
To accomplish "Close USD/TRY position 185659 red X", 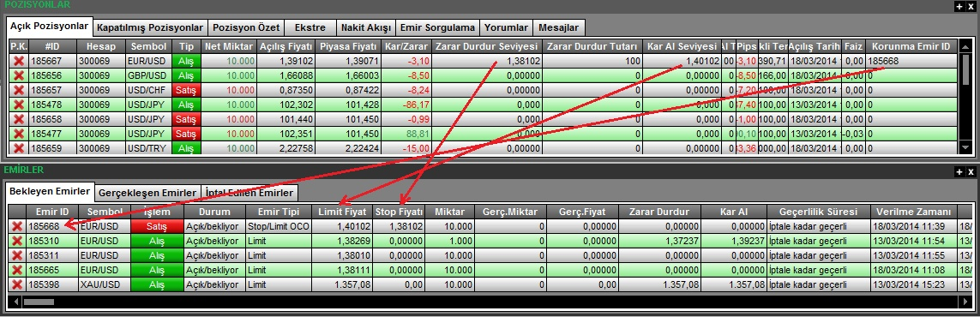I will [19, 148].
